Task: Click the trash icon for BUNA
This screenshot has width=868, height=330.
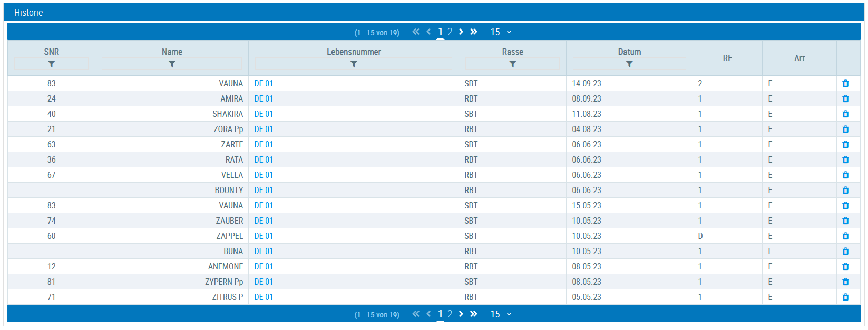Action: point(845,251)
